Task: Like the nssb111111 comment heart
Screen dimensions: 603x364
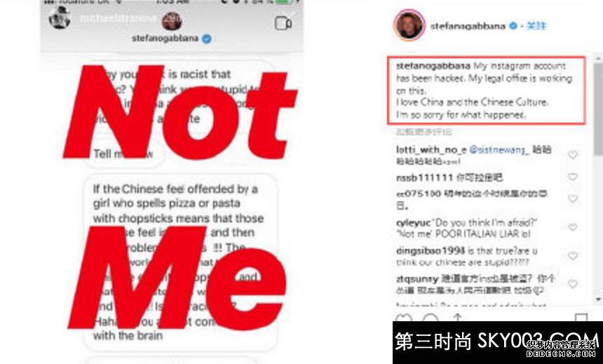Action: [573, 177]
